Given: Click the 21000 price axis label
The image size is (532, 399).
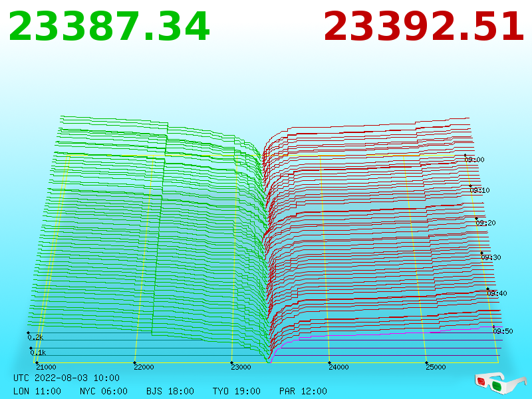Looking at the screenshot, I should pos(46,367).
